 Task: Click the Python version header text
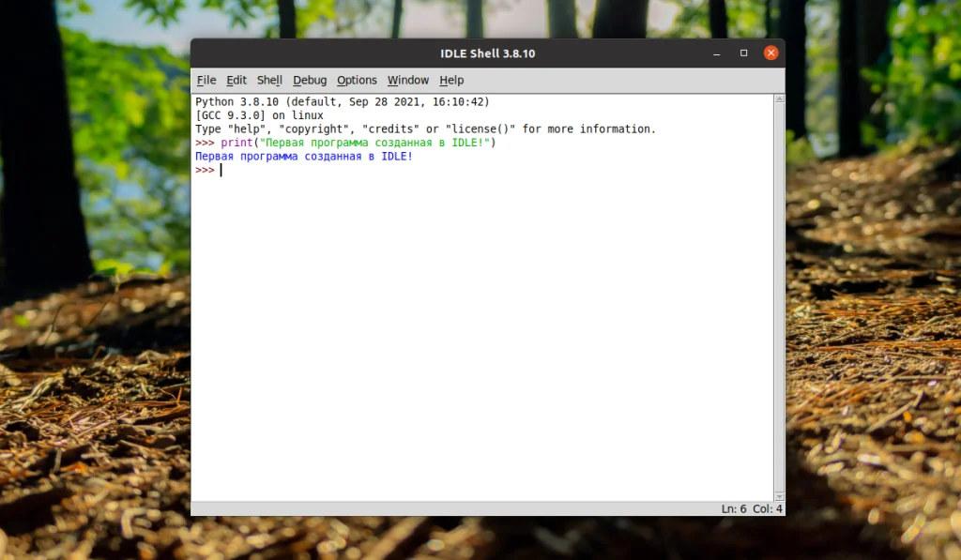point(342,101)
